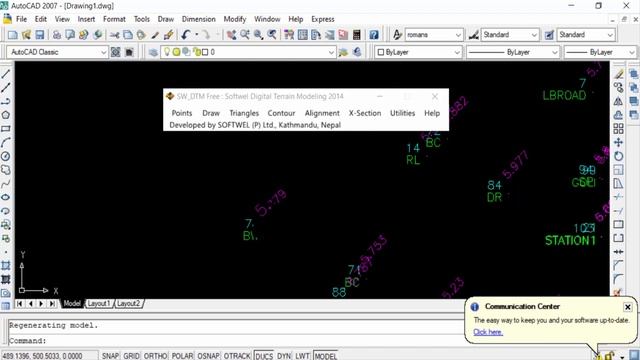The width and height of the screenshot is (640, 360).
Task: Click the Undo arrow icon
Action: click(x=186, y=35)
